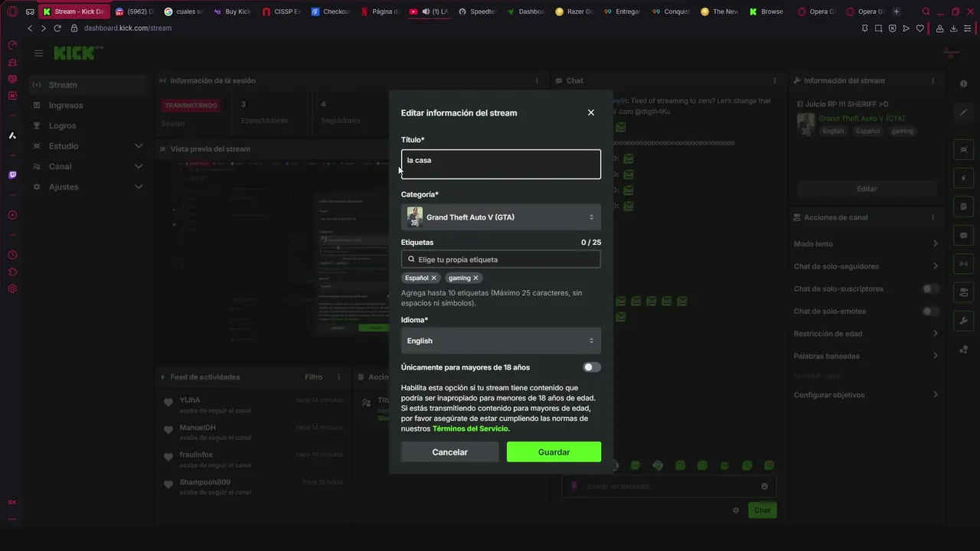Click the Kick logo
The image size is (980, 551).
coord(77,53)
